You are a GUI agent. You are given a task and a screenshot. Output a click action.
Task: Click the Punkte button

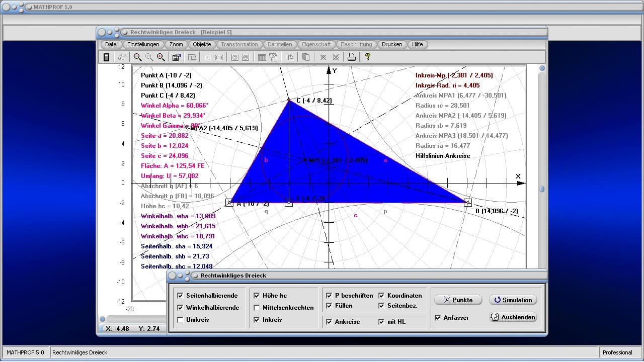click(458, 300)
